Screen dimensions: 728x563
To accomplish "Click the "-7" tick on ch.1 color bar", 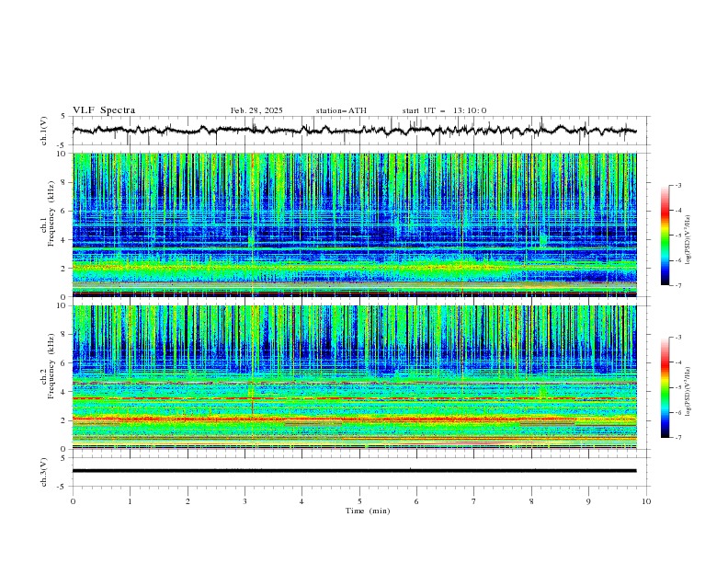I will click(677, 285).
